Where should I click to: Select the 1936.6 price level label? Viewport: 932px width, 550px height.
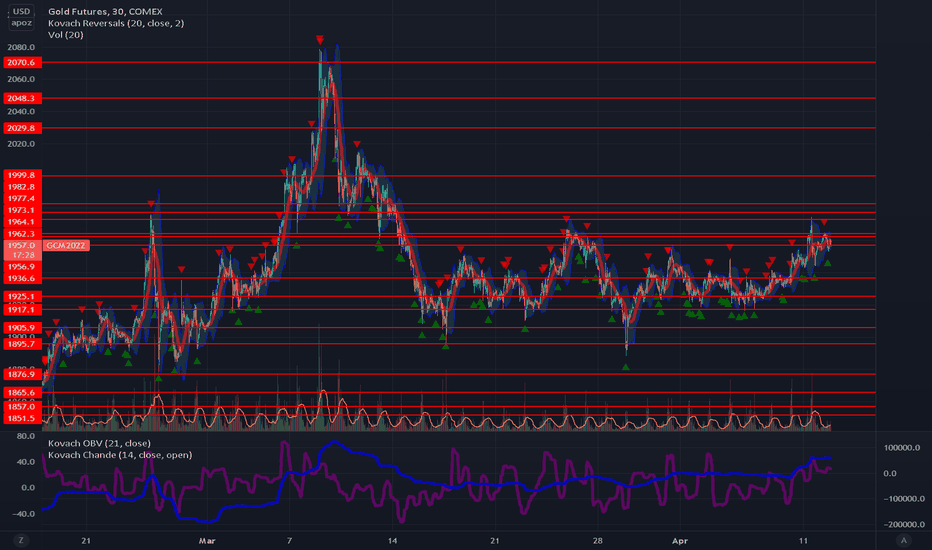[x=23, y=278]
